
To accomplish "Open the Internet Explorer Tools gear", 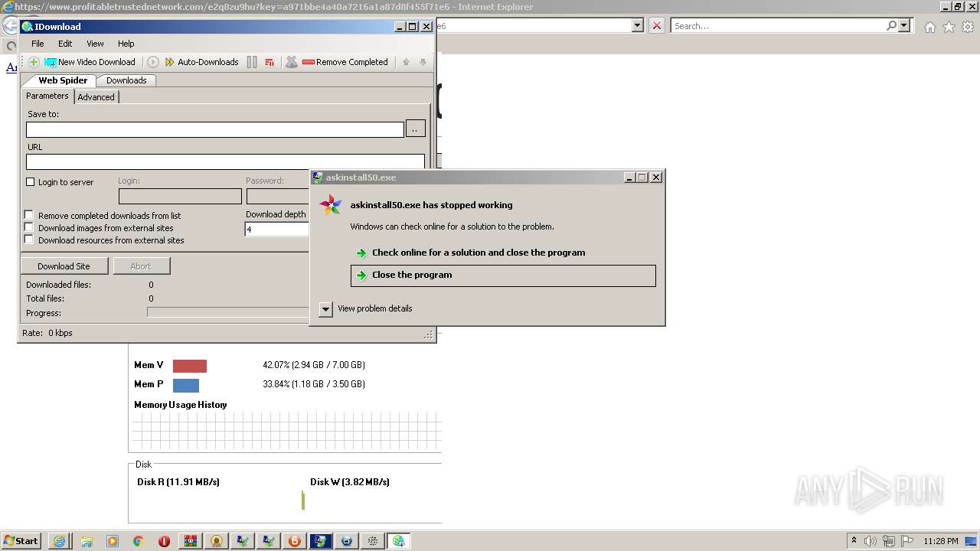I will 968,27.
